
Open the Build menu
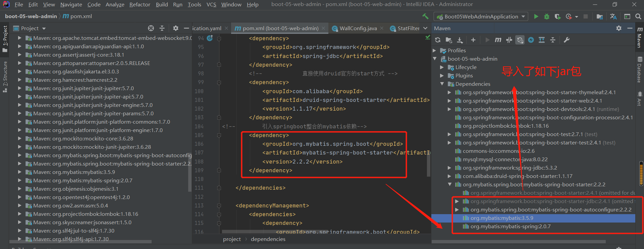[x=162, y=4]
